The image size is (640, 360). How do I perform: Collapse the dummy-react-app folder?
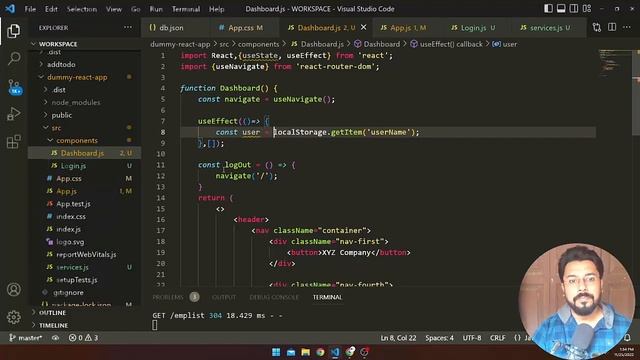click(x=77, y=77)
